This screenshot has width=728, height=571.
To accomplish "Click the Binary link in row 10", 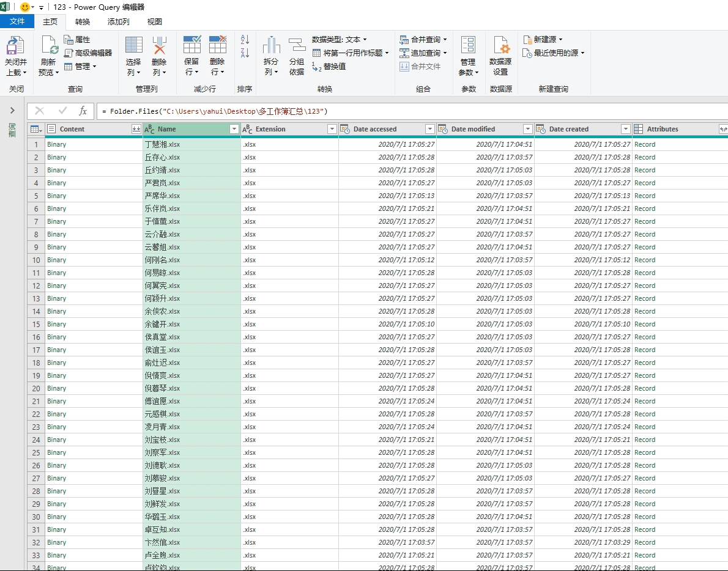I will point(57,260).
